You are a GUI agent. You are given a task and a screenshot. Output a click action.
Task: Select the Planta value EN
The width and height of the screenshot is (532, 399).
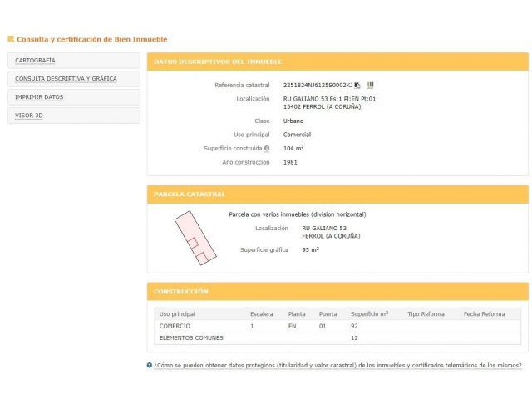292,326
